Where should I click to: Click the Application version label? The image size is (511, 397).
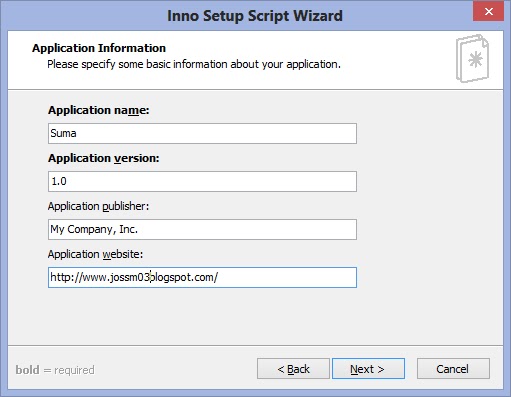[x=104, y=158]
